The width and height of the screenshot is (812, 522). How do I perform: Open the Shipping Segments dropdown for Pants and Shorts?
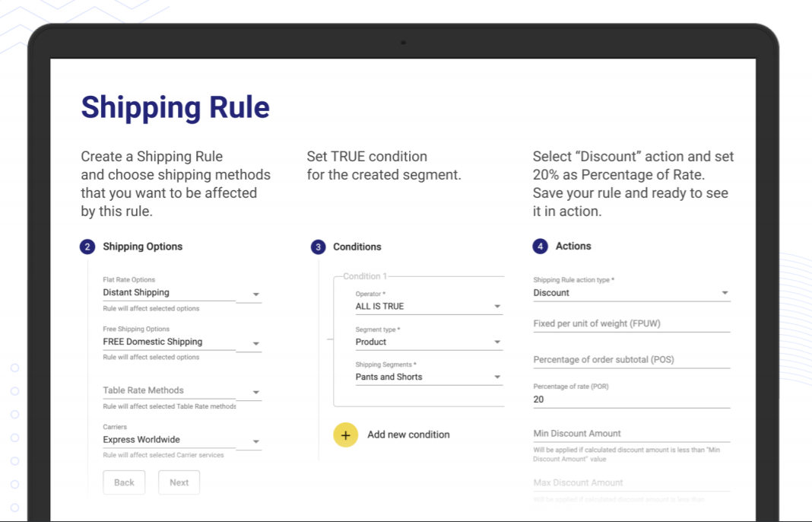click(497, 377)
